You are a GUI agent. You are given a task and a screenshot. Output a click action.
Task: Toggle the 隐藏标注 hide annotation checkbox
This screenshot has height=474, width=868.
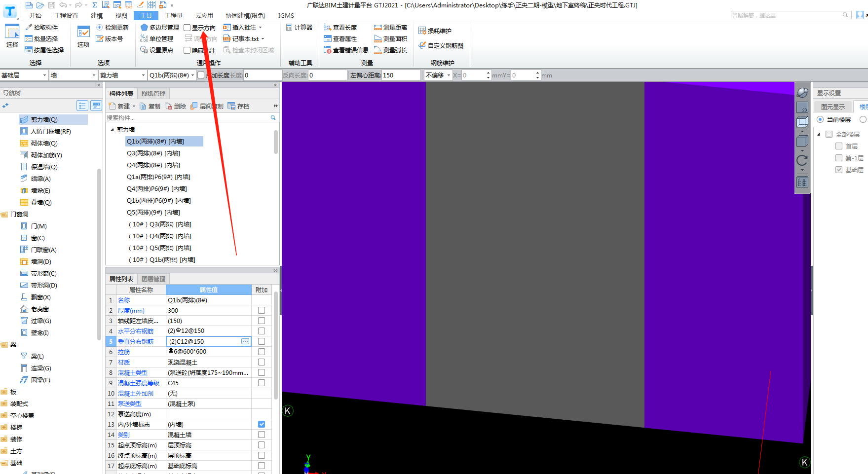pos(187,50)
